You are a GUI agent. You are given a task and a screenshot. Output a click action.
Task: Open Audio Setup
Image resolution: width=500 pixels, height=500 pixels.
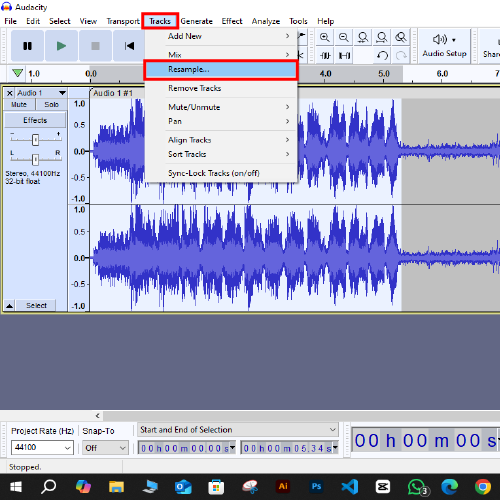(444, 46)
